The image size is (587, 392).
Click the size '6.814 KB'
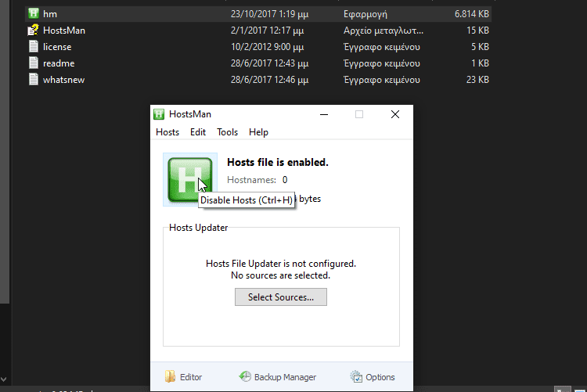tap(472, 14)
